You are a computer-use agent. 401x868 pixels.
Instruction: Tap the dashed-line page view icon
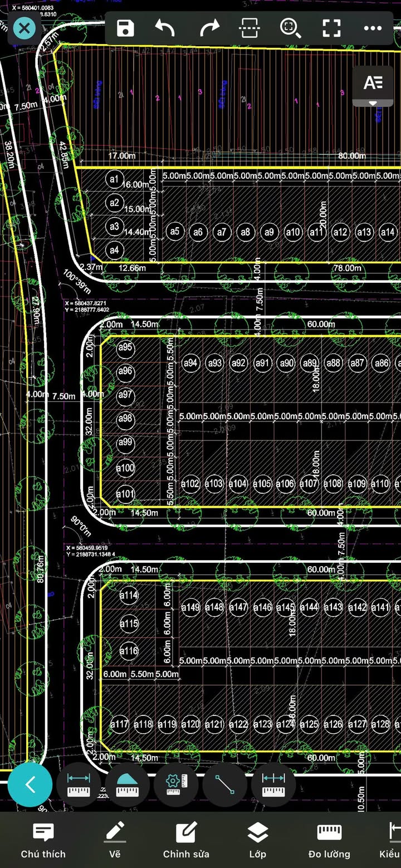coord(249,28)
